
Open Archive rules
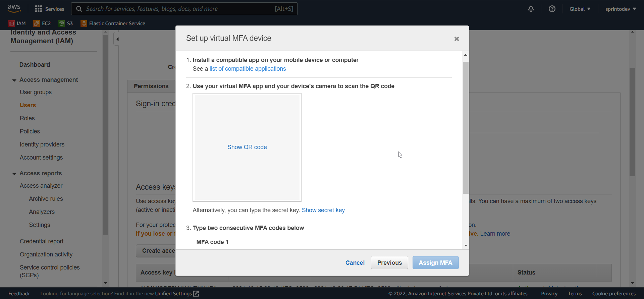pyautogui.click(x=46, y=199)
